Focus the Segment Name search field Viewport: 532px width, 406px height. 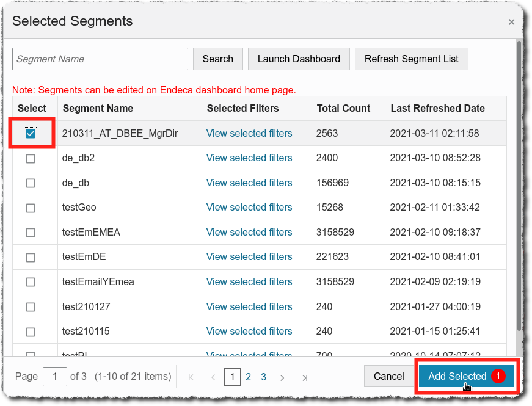100,59
